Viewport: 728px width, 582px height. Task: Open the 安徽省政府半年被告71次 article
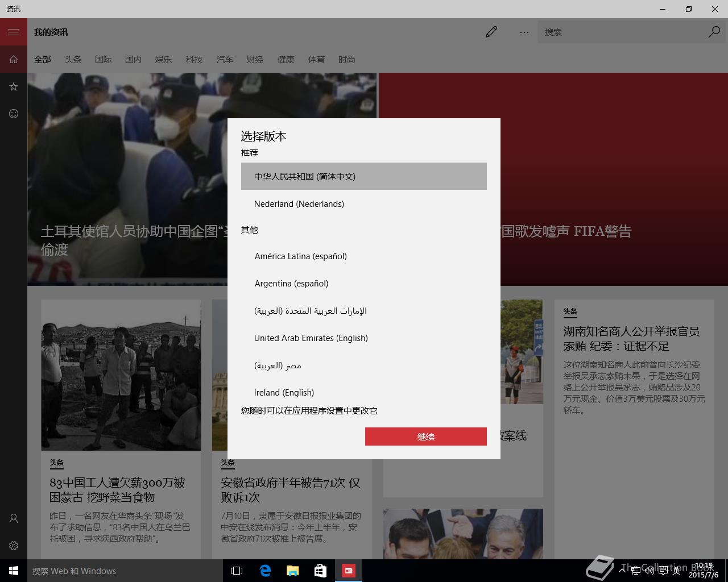pyautogui.click(x=290, y=489)
